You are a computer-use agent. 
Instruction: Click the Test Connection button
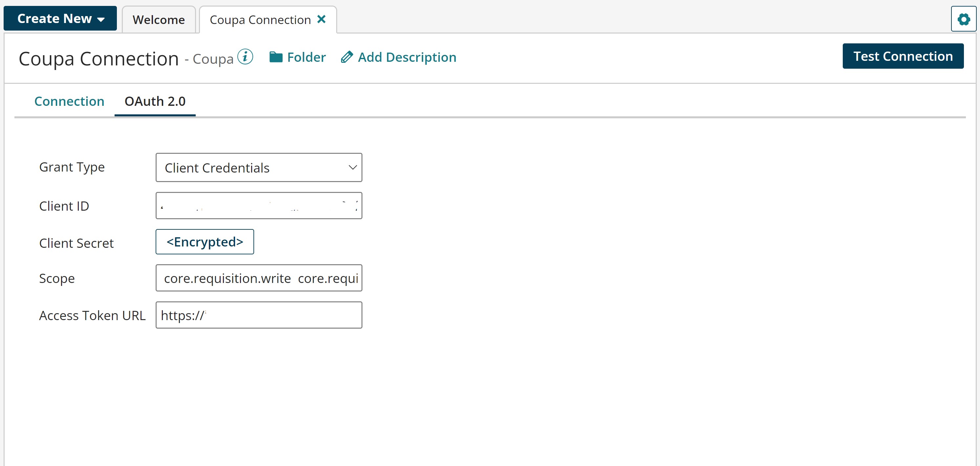(903, 56)
